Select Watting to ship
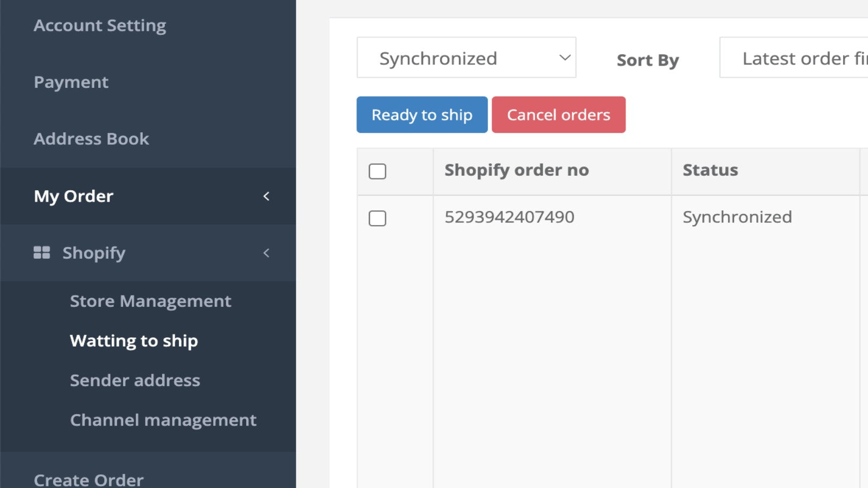 134,341
